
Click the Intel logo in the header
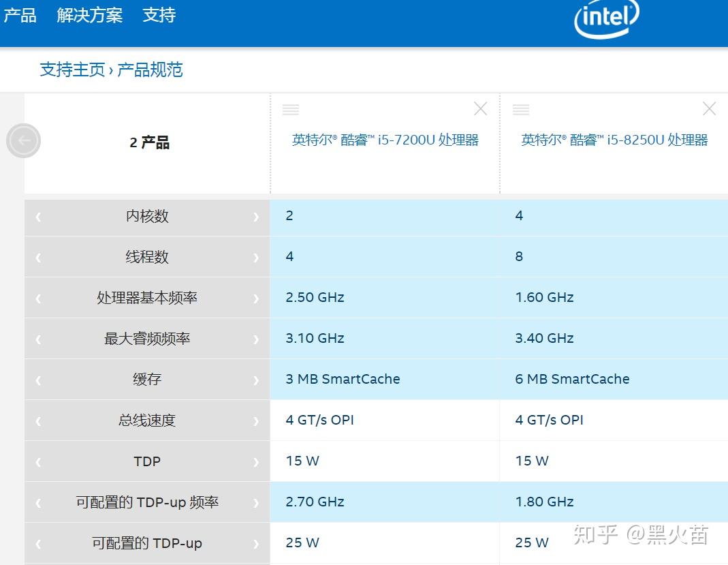[x=605, y=20]
